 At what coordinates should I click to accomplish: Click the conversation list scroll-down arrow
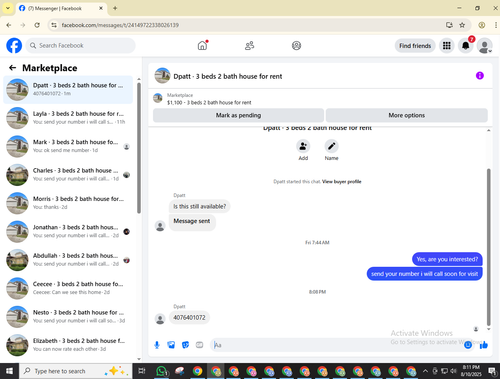tap(139, 359)
